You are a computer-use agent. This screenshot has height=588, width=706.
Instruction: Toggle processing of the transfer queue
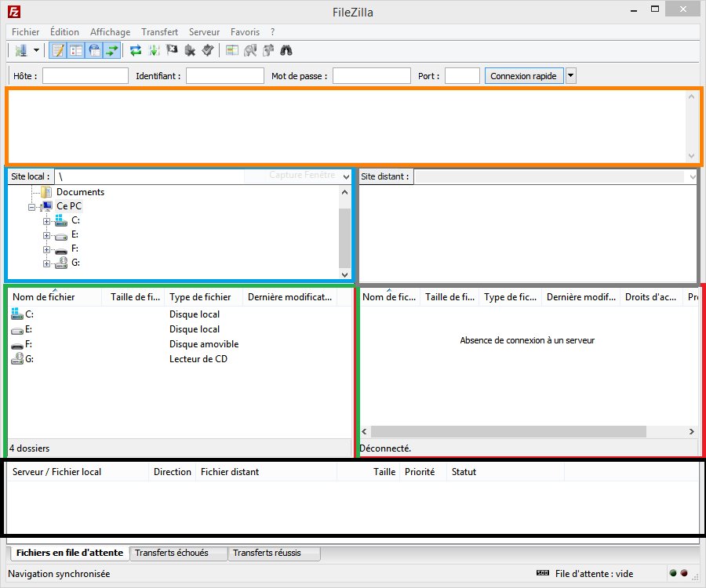pos(154,50)
